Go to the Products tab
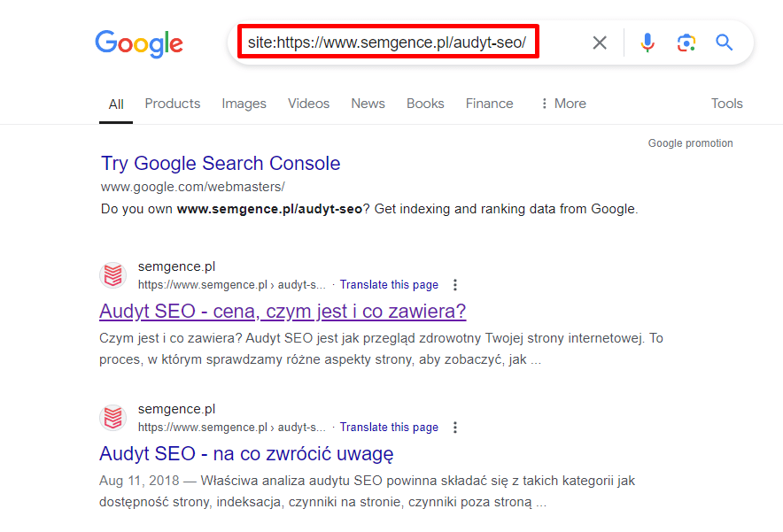Screen dimensions: 783x532 coord(173,104)
